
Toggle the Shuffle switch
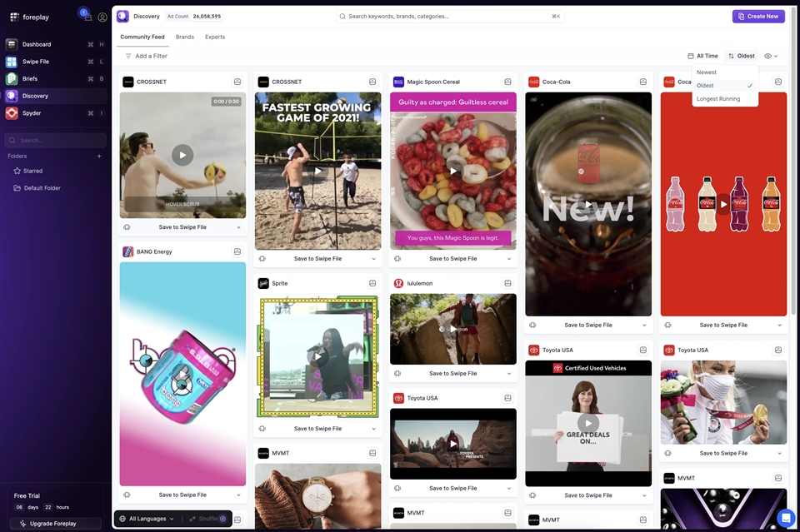[x=222, y=519]
